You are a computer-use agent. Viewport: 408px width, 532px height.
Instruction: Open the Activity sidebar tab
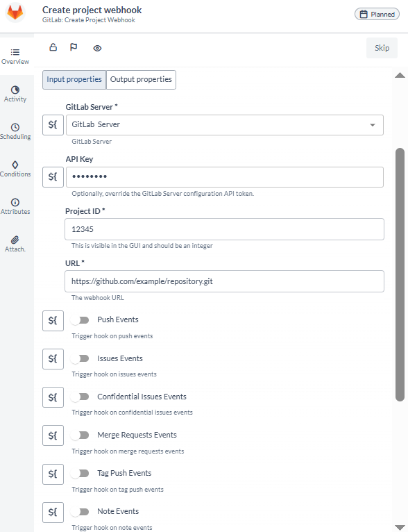pyautogui.click(x=15, y=94)
